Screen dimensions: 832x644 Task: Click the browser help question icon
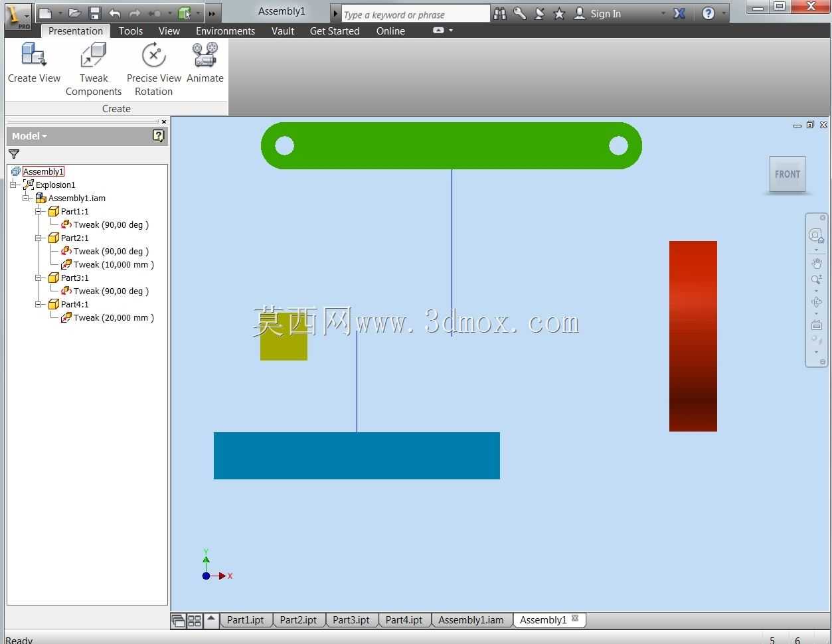(x=158, y=135)
